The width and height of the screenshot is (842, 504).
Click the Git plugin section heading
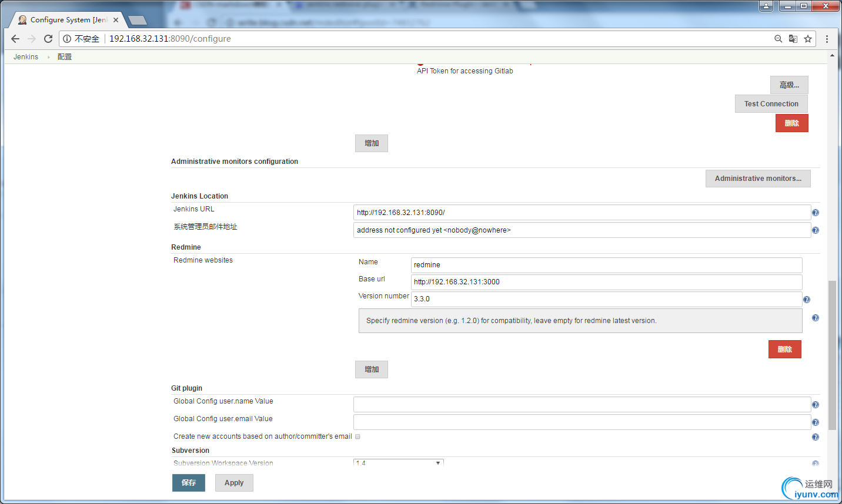click(186, 388)
